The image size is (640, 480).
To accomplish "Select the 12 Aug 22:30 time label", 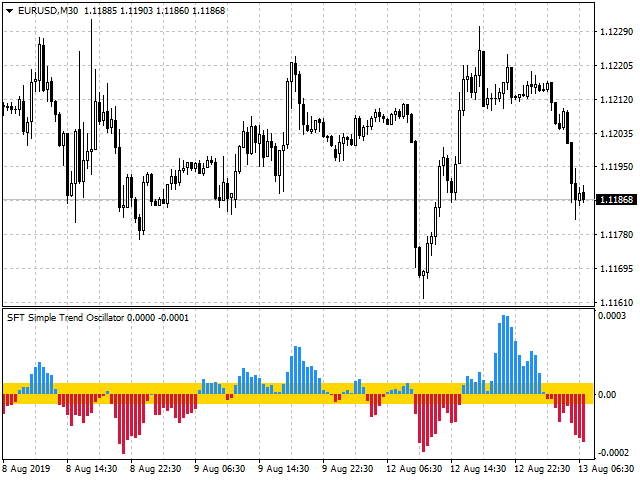I will tap(542, 469).
